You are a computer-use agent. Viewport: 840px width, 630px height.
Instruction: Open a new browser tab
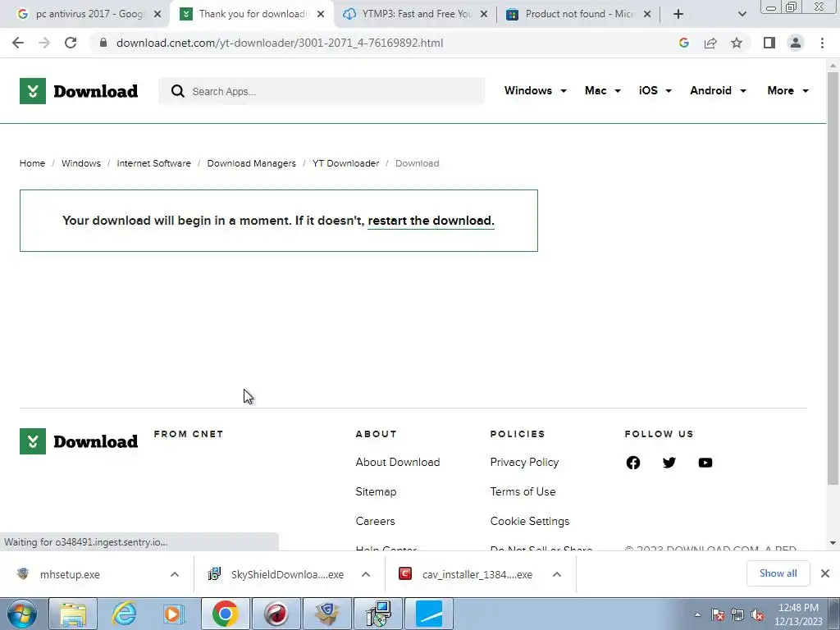678,14
